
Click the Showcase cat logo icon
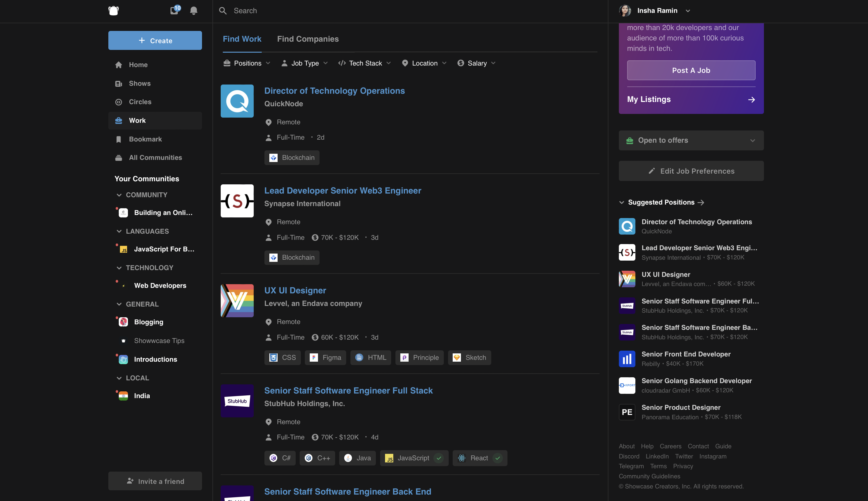114,11
